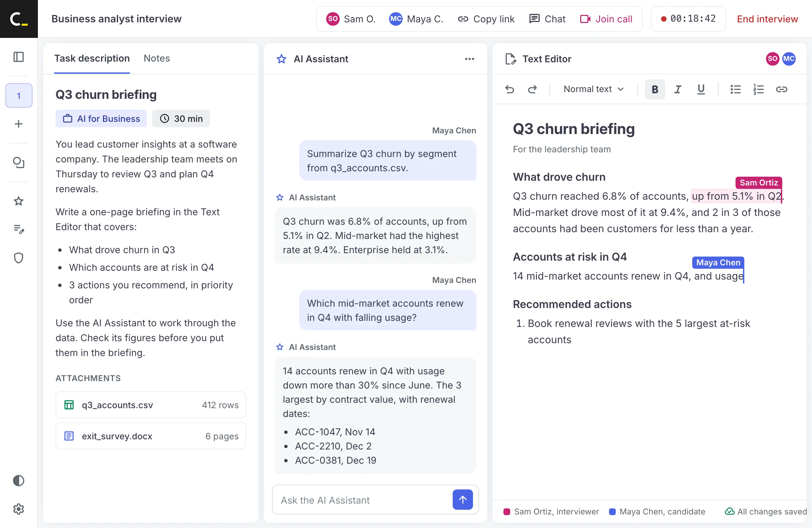Click the AI for Business tag
The height and width of the screenshot is (528, 812).
point(101,118)
